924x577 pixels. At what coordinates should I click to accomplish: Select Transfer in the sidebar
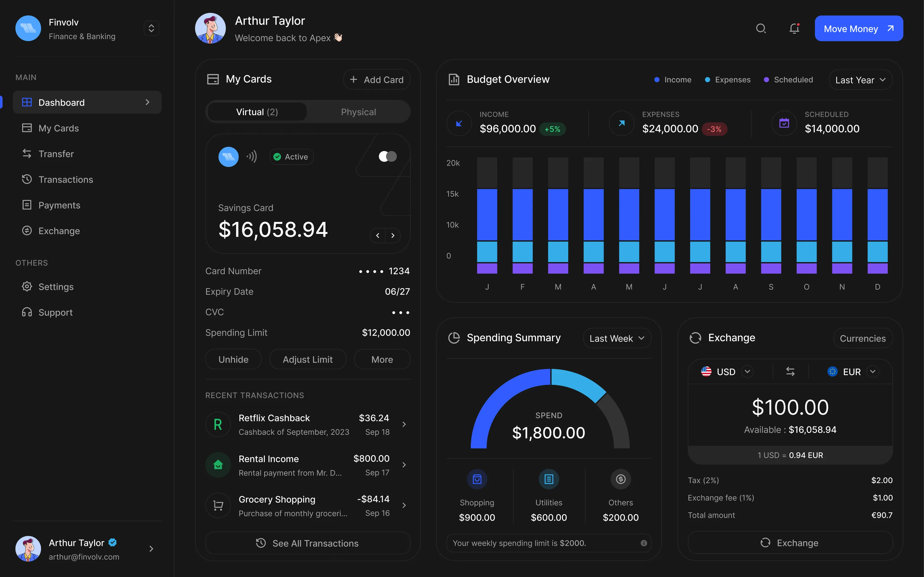click(x=57, y=154)
